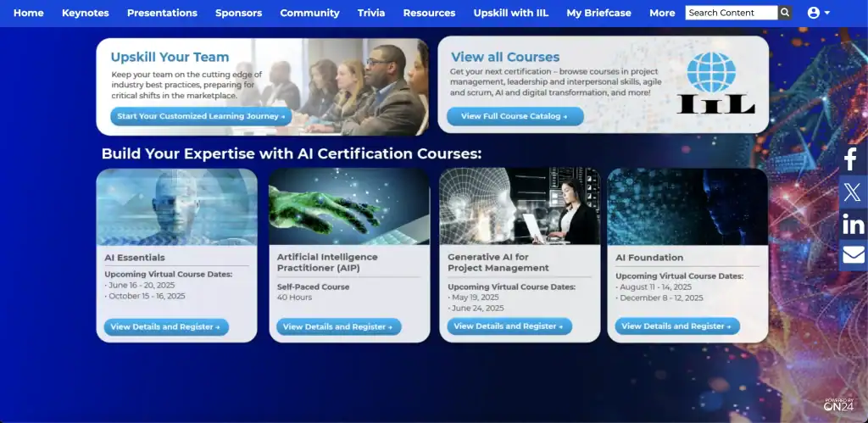Select Upskill with IIL in navigation
Image resolution: width=868 pixels, height=423 pixels.
tap(511, 13)
